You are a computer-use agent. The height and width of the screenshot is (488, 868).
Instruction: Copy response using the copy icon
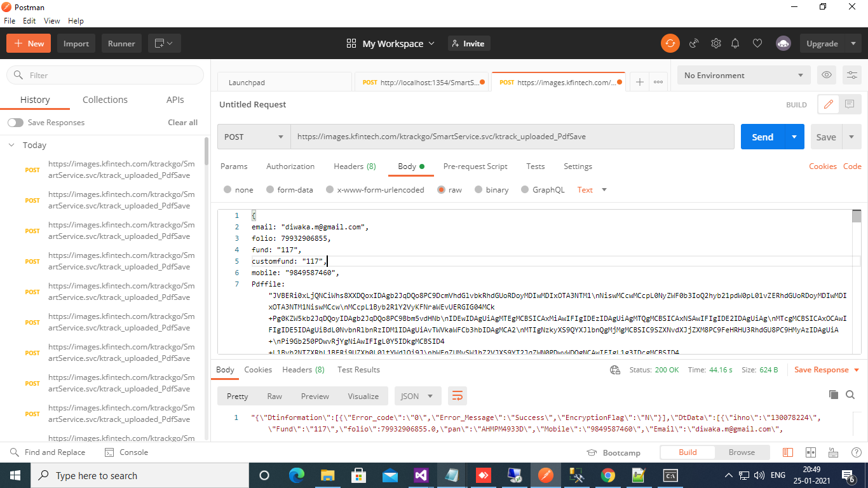834,395
